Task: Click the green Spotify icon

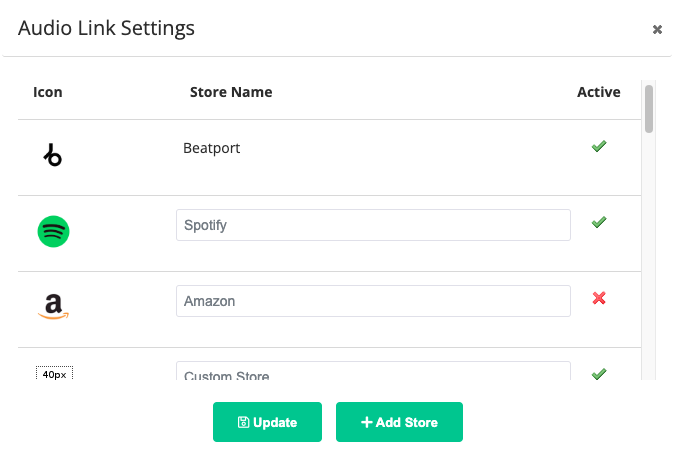Action: pyautogui.click(x=53, y=231)
